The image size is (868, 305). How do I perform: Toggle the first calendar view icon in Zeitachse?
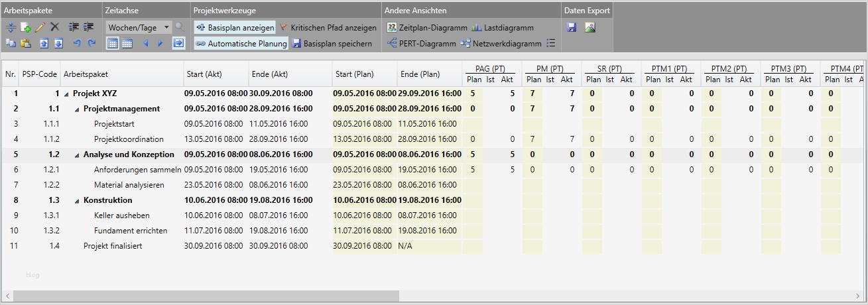click(113, 43)
